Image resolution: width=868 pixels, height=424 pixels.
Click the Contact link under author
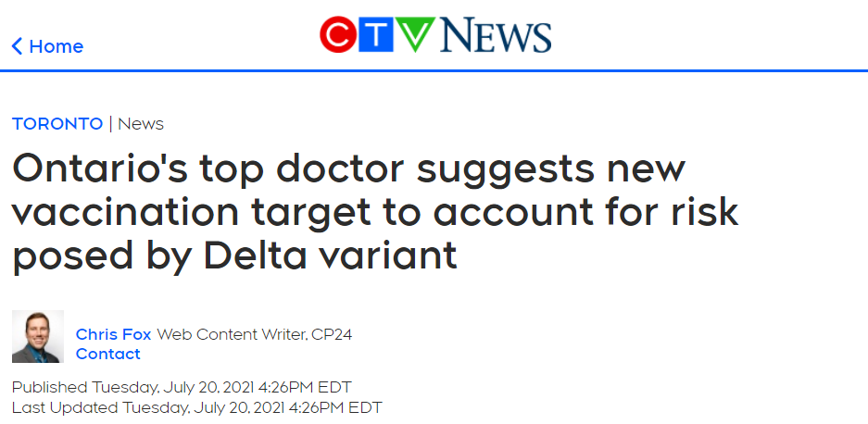click(x=108, y=354)
